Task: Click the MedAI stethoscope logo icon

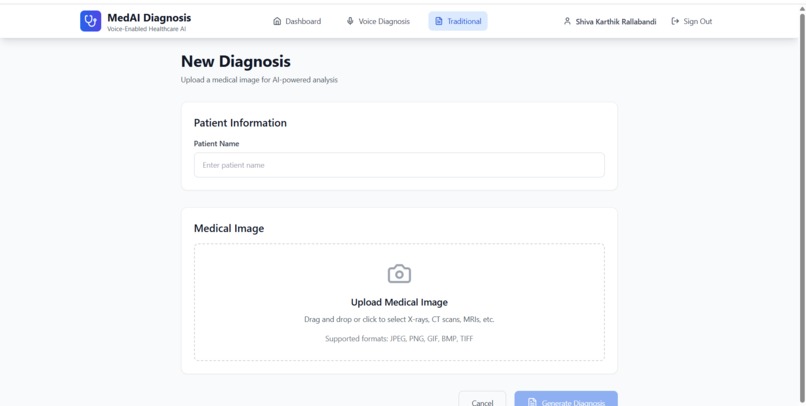Action: pyautogui.click(x=90, y=21)
